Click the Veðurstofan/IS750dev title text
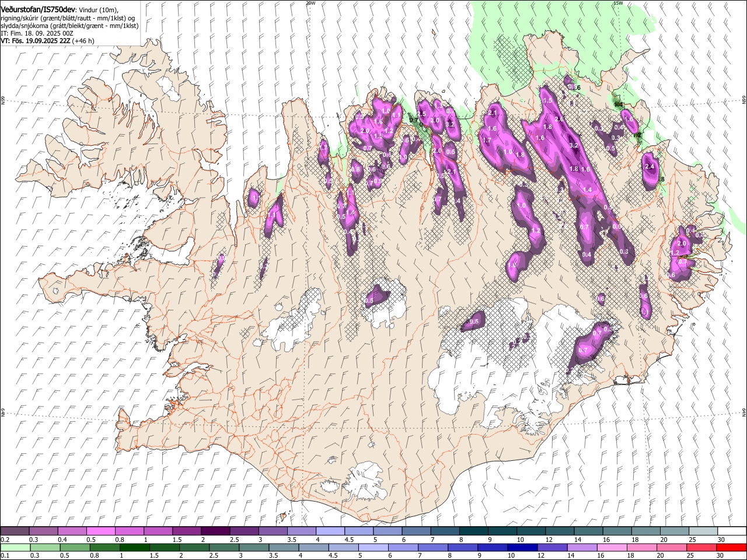This screenshot has height=560, width=747. 39,10
